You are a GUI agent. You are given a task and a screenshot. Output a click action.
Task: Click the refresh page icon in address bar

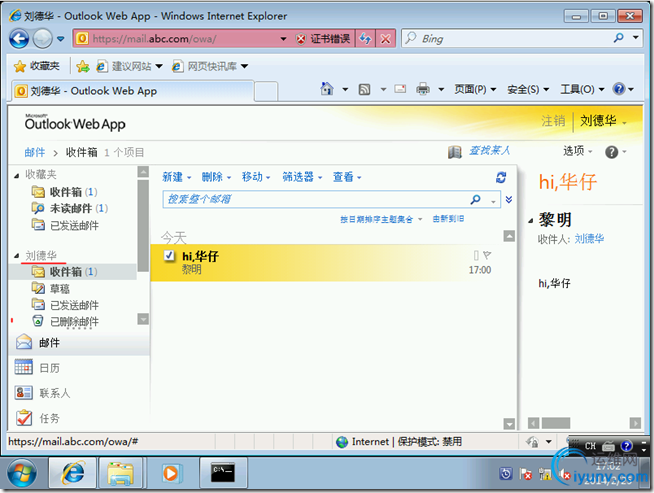pyautogui.click(x=365, y=39)
